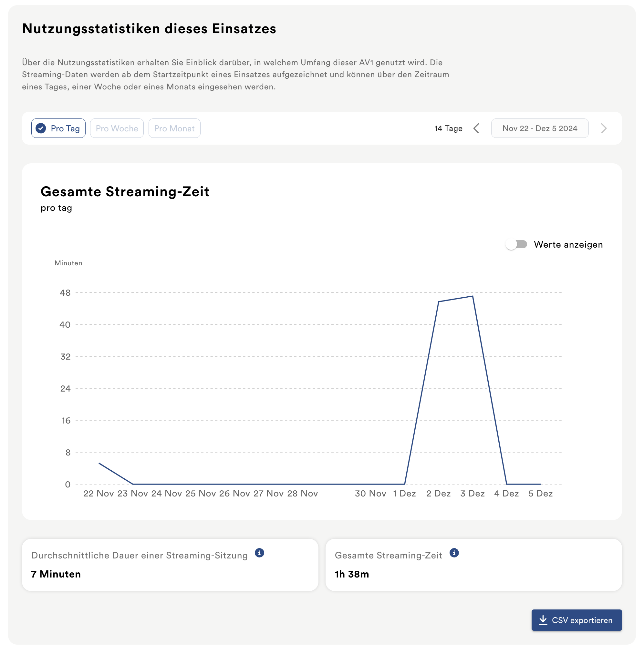
Task: Click the Werte anzeigen label
Action: [568, 244]
